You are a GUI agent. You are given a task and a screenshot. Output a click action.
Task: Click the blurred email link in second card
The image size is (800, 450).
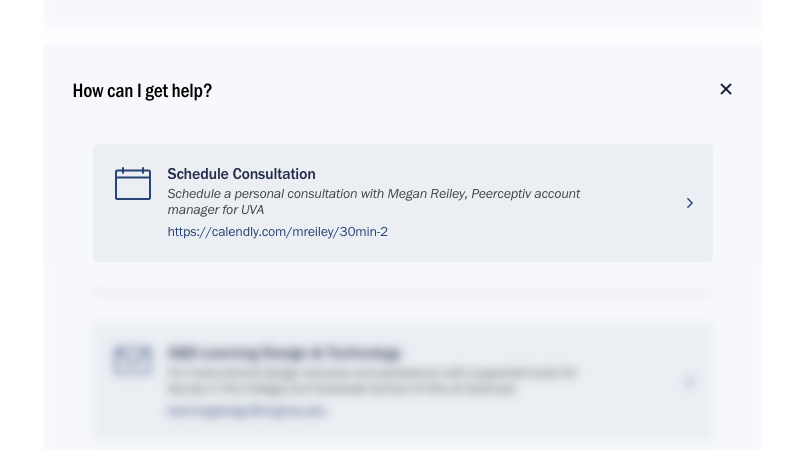click(x=246, y=411)
